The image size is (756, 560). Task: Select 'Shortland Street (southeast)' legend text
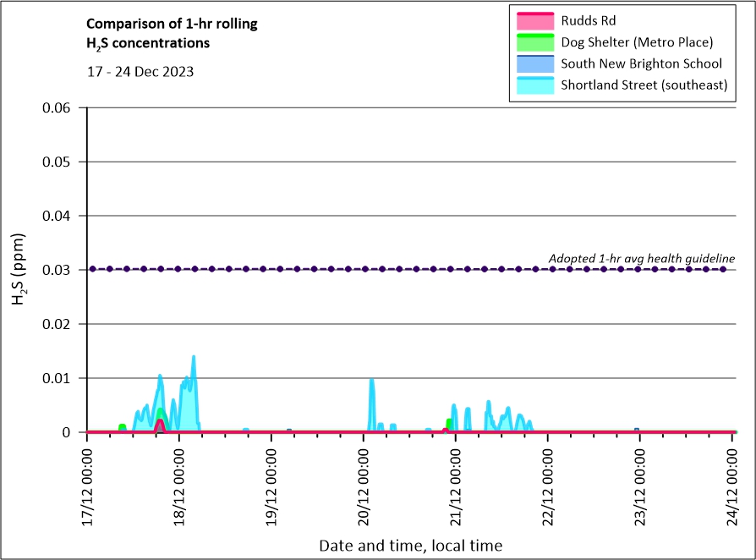coord(644,85)
